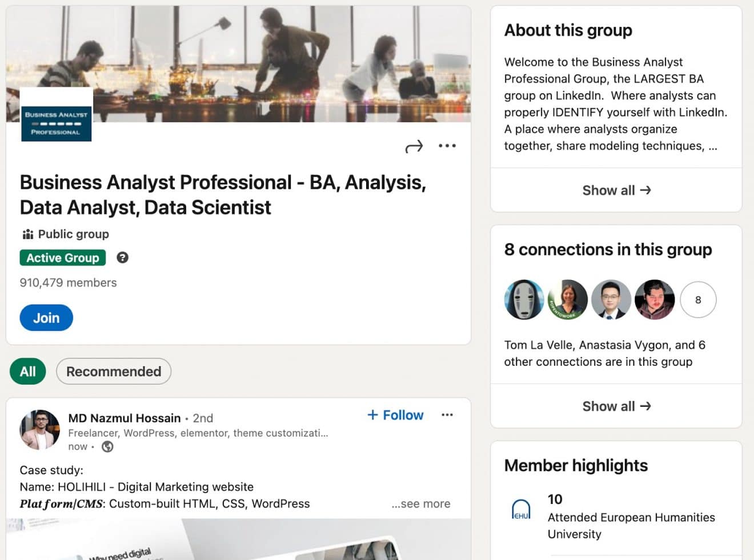Click the Public group members icon
Viewport: 754px width, 560px height.
(27, 234)
